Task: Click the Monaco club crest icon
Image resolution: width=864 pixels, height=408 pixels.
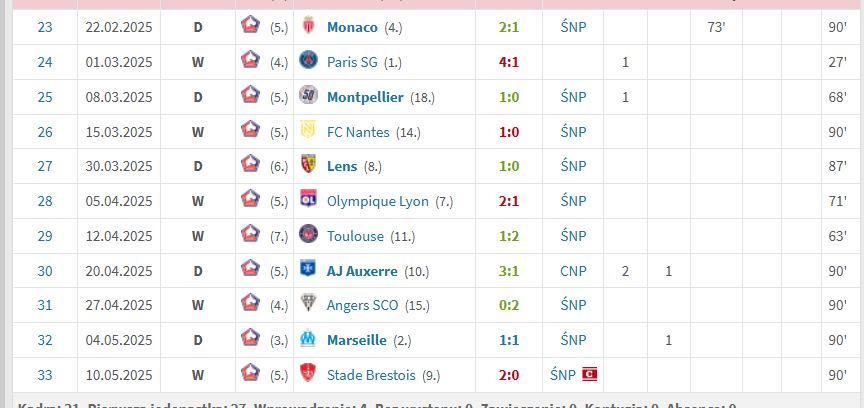Action: point(308,26)
